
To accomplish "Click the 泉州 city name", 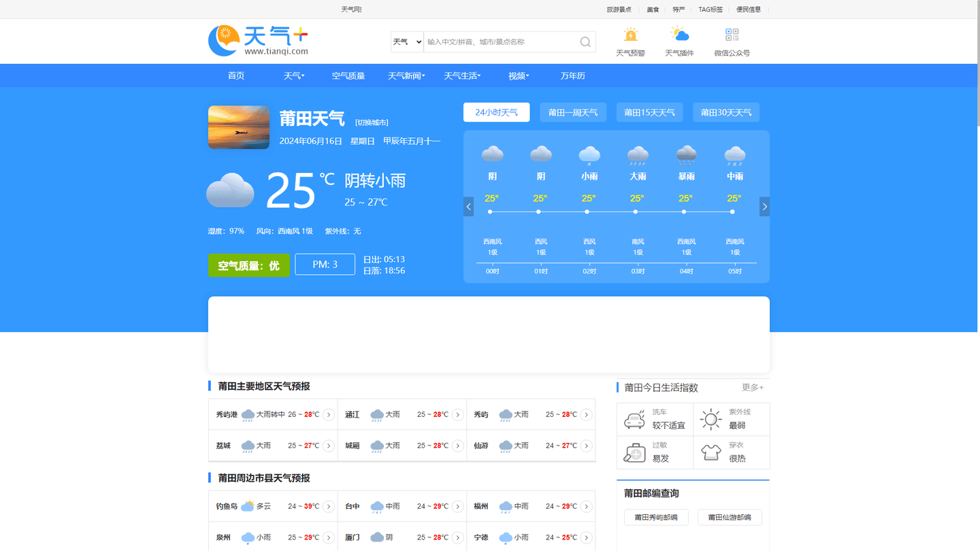I will (223, 537).
